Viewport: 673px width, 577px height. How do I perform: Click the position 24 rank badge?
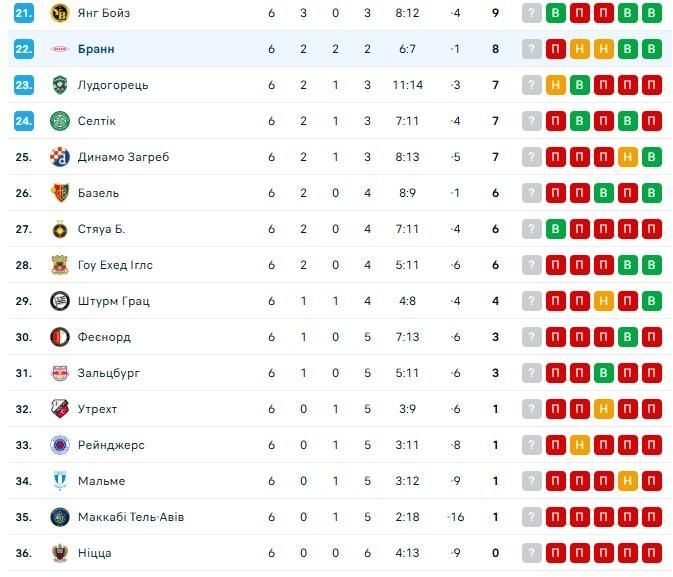24,121
